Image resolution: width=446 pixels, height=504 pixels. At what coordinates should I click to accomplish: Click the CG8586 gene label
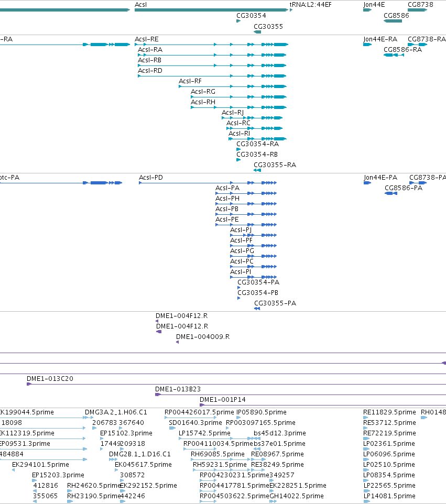(x=396, y=15)
